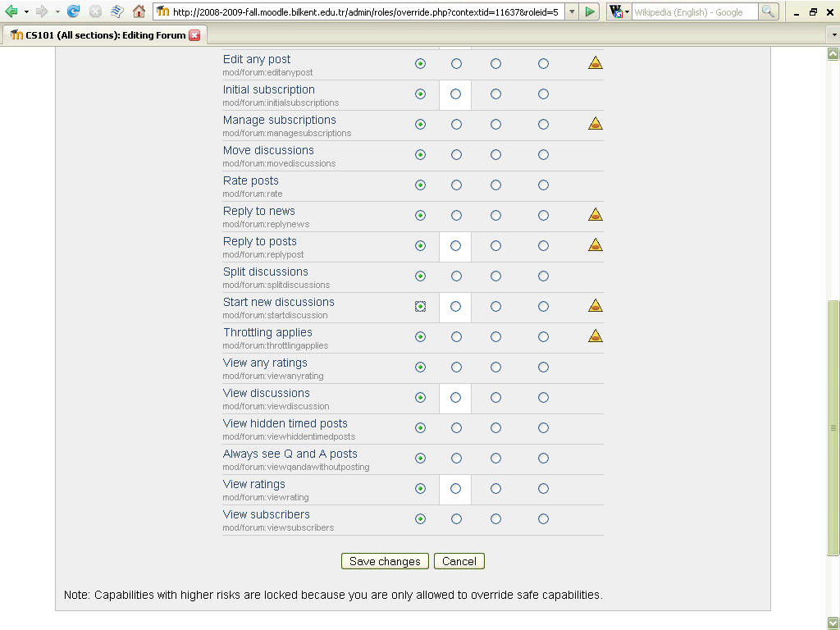Click the risk warning icon for Reply to news
Image resolution: width=840 pixels, height=630 pixels.
coord(596,214)
